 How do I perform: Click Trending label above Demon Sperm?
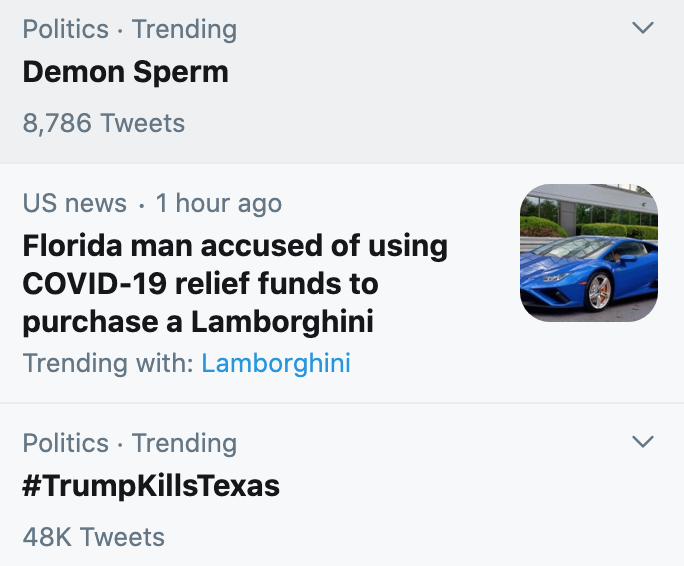(185, 30)
